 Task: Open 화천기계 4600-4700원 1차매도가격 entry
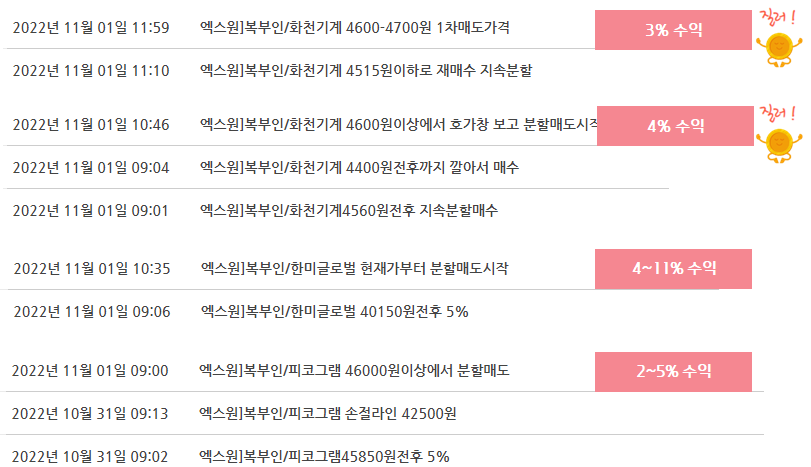click(355, 27)
